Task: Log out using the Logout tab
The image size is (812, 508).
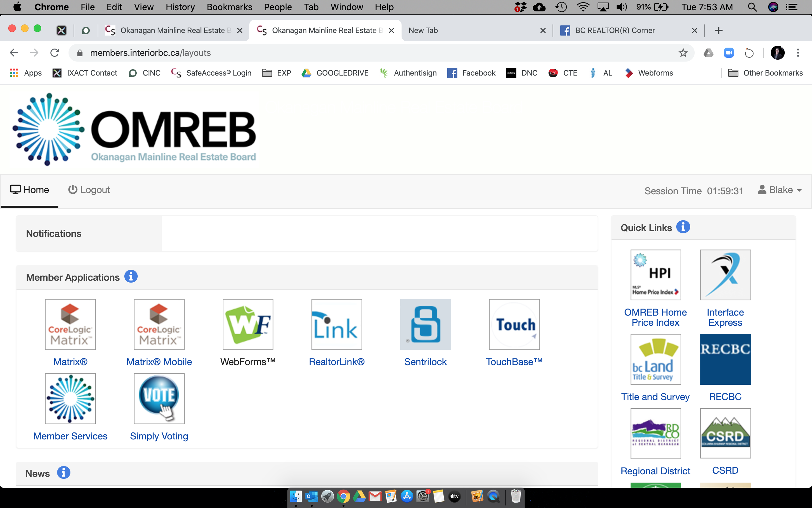Action: pyautogui.click(x=89, y=190)
